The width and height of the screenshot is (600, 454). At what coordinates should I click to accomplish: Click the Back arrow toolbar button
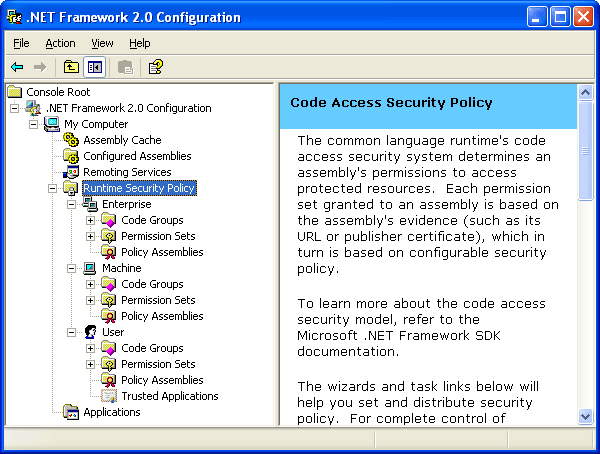click(17, 67)
